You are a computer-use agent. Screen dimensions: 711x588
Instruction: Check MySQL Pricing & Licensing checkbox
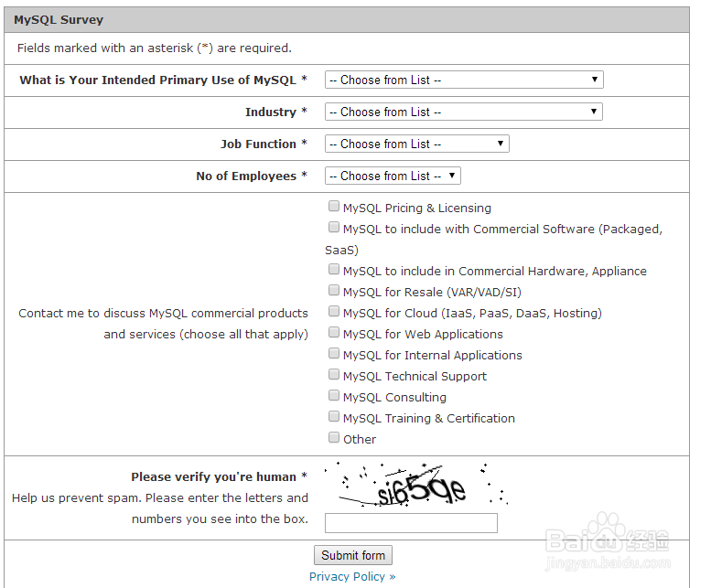point(334,207)
